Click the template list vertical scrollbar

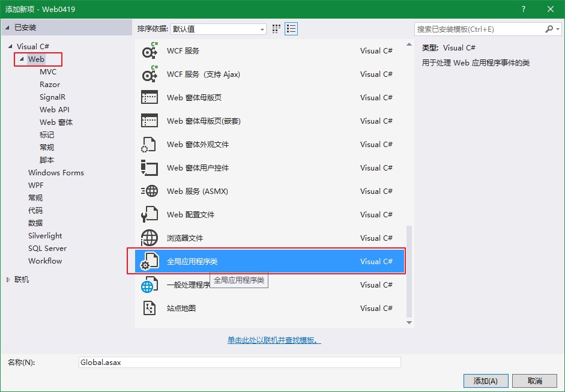pyautogui.click(x=409, y=271)
